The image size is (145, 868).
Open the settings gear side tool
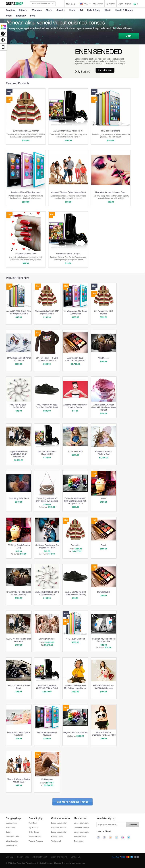click(x=3, y=40)
